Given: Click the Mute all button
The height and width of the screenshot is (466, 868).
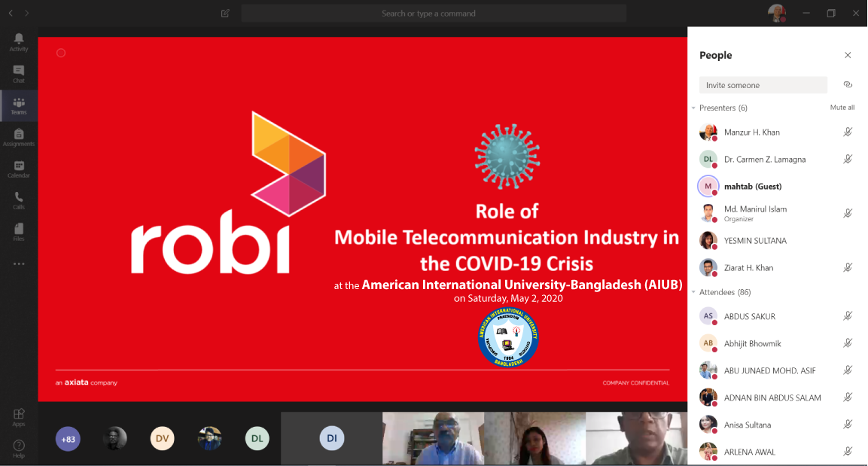Looking at the screenshot, I should click(x=842, y=108).
